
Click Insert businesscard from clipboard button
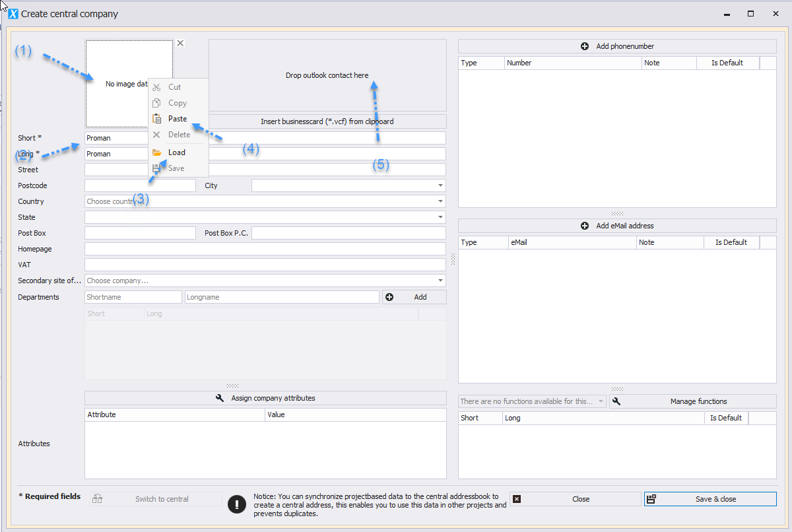tap(327, 121)
